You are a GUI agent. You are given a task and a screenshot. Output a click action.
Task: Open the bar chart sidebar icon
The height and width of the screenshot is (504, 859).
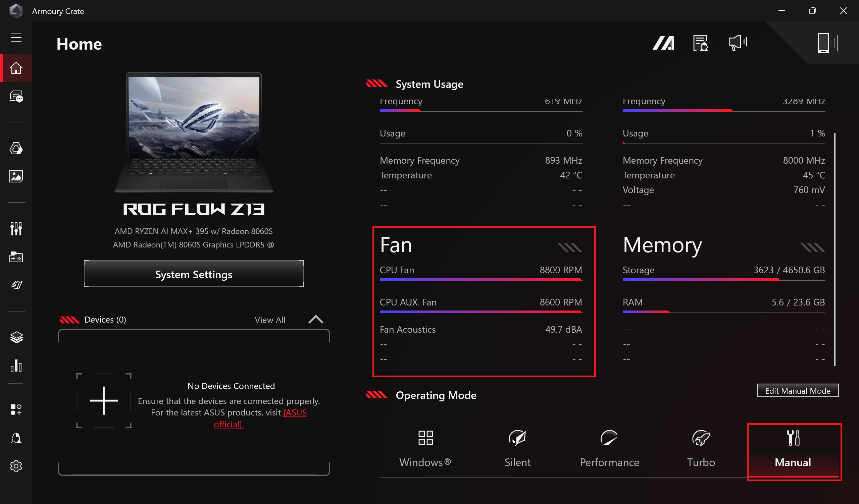(16, 366)
